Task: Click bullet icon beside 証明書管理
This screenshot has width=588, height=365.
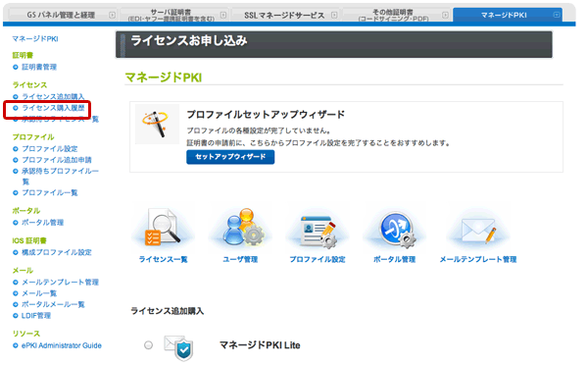Action: (x=16, y=68)
